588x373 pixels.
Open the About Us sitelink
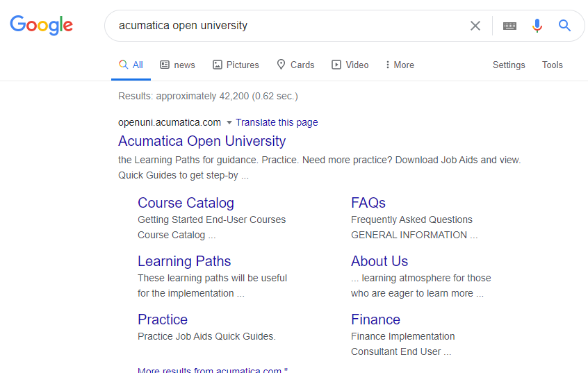379,261
